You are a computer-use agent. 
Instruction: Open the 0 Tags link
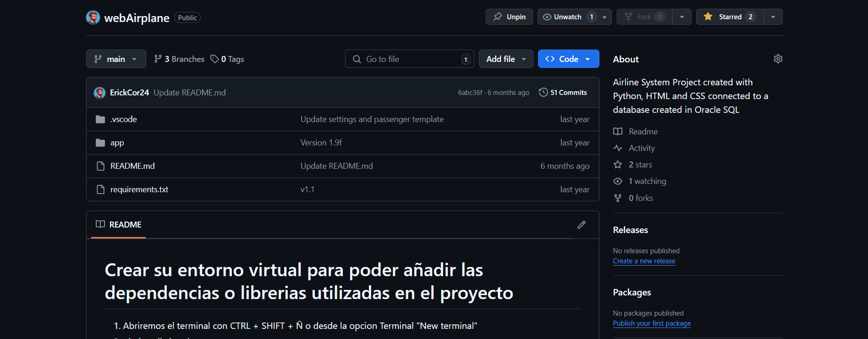coord(227,59)
